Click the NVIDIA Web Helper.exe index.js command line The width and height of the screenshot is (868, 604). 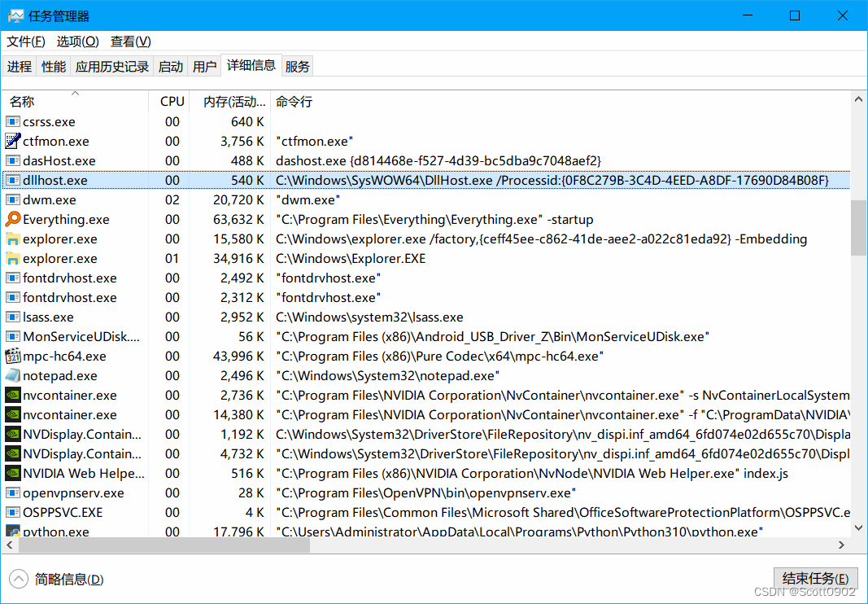click(x=532, y=473)
